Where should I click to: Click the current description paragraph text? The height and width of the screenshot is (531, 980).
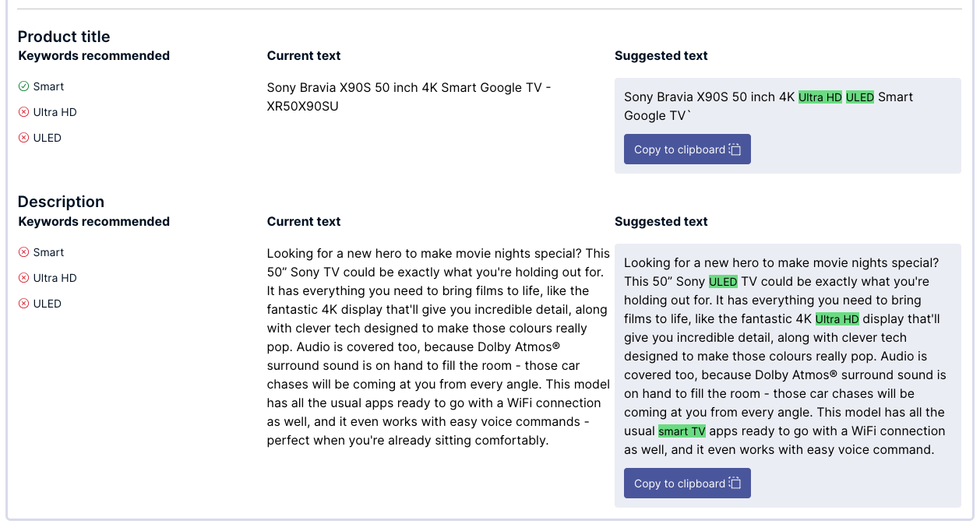(438, 347)
